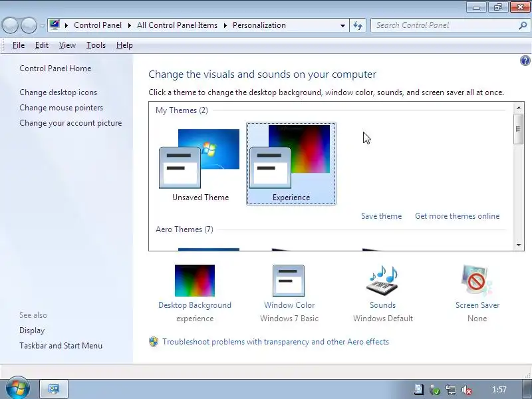Click the Sounds keyboard-notes icon
Image resolution: width=532 pixels, height=399 pixels.
pyautogui.click(x=383, y=281)
